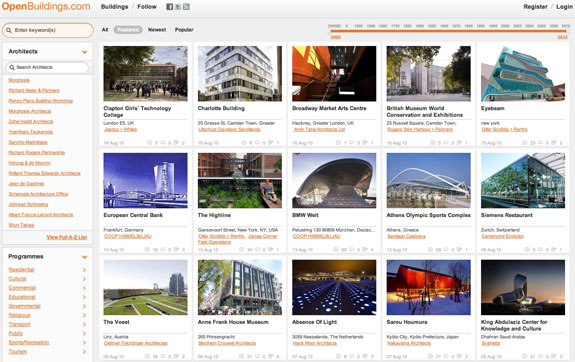
Task: Open the Charlotte Building title
Action: point(221,108)
